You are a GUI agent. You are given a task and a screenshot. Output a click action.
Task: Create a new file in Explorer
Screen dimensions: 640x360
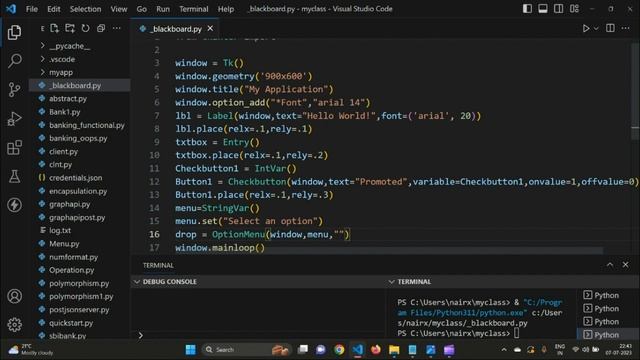click(54, 28)
